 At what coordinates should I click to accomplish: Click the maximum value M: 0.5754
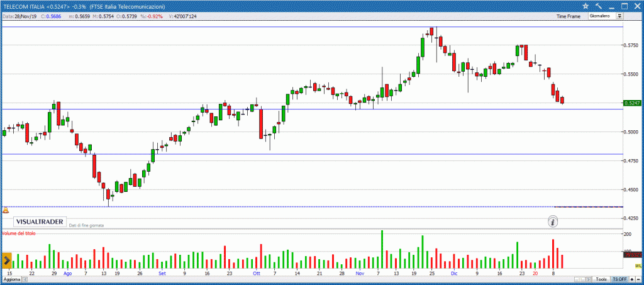click(102, 16)
